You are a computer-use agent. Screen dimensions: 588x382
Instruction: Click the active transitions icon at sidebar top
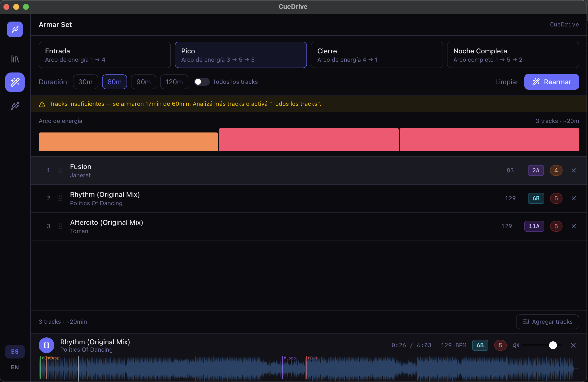15,29
